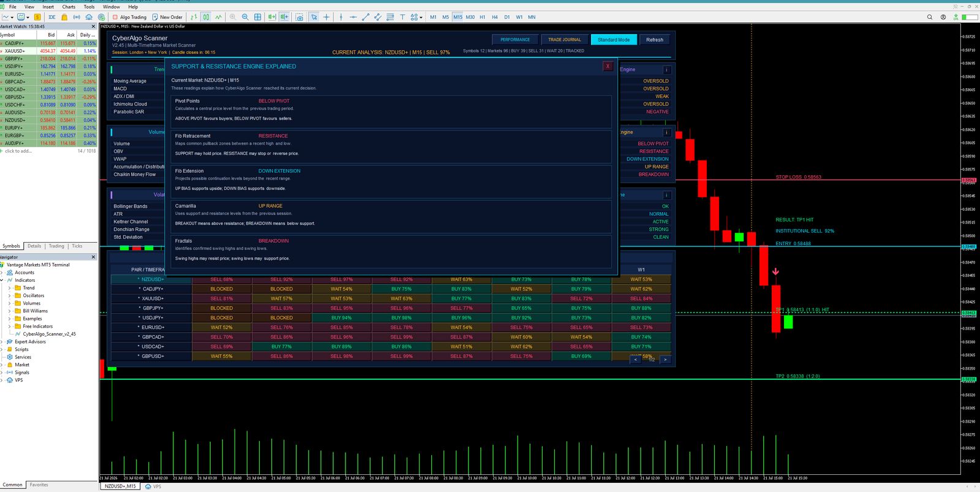Go to next scanner page arrow

click(665, 360)
